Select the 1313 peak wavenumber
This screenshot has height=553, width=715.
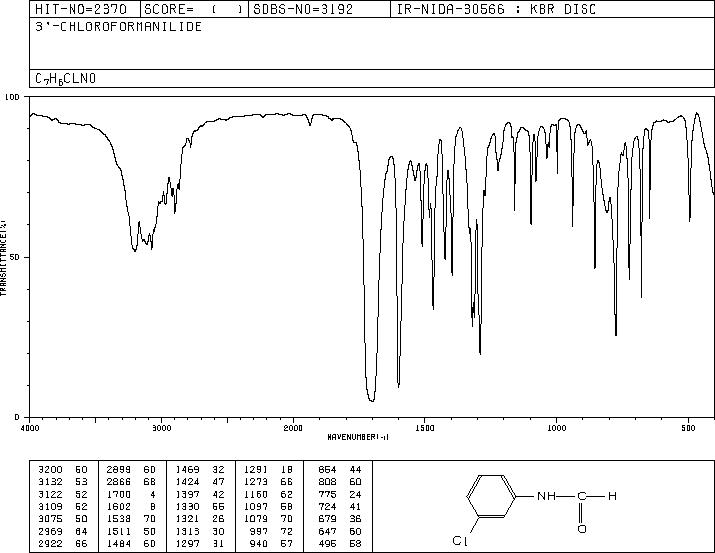pos(187,532)
